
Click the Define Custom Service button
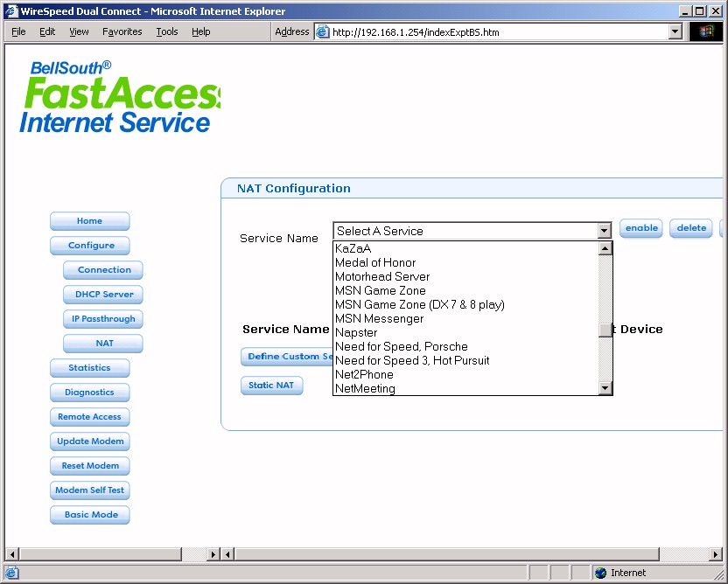click(286, 357)
